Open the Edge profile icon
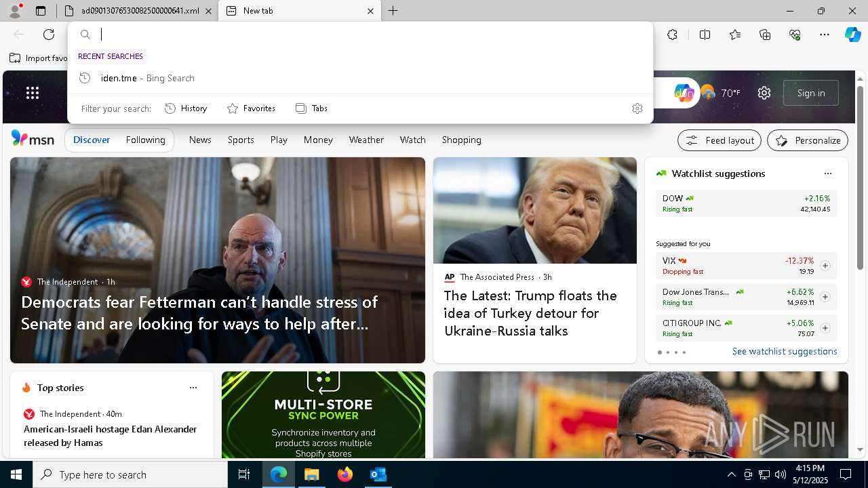This screenshot has width=868, height=488. (x=15, y=11)
